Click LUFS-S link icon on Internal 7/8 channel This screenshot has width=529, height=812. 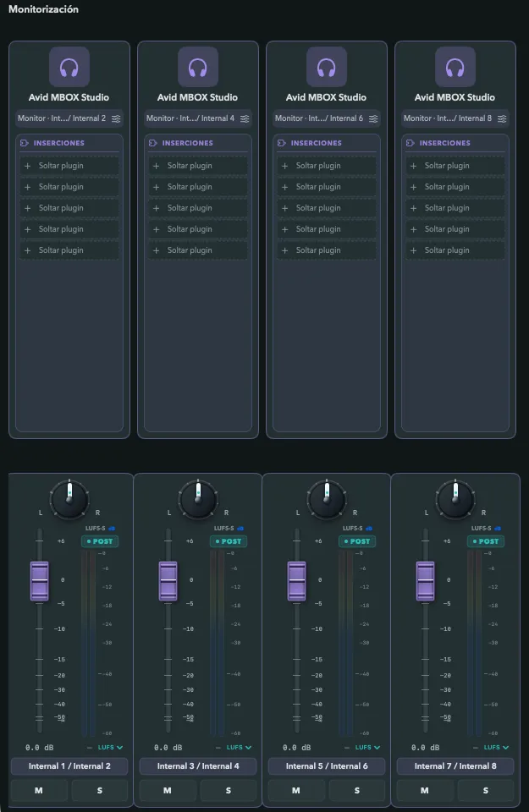(498, 529)
